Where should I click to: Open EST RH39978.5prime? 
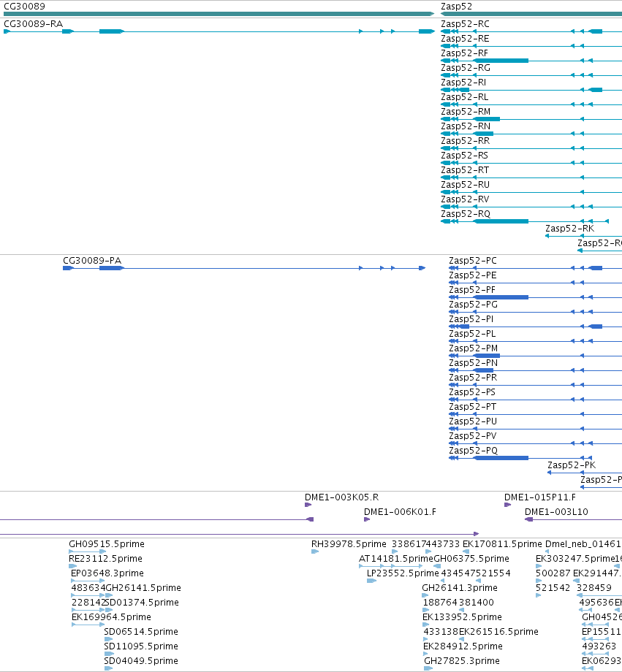[x=349, y=544]
